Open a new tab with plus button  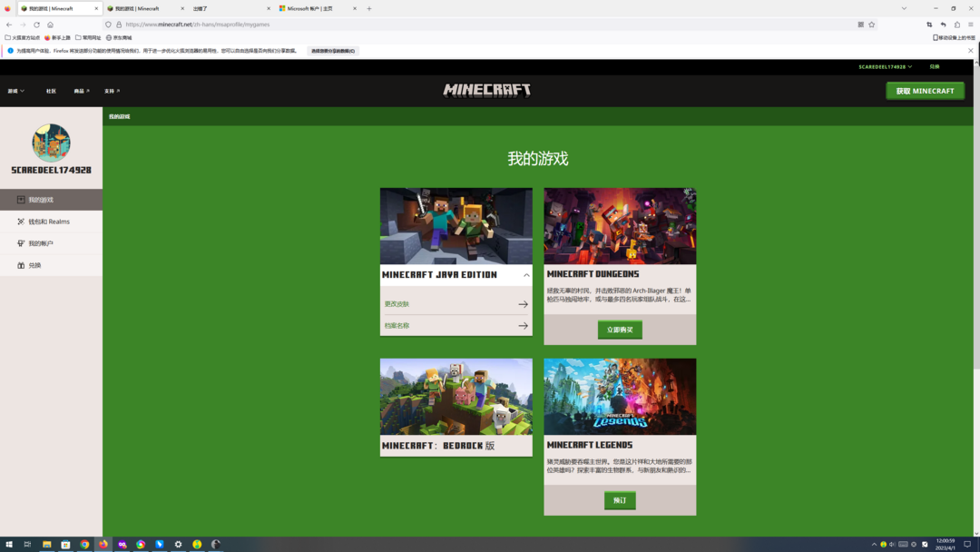point(368,8)
